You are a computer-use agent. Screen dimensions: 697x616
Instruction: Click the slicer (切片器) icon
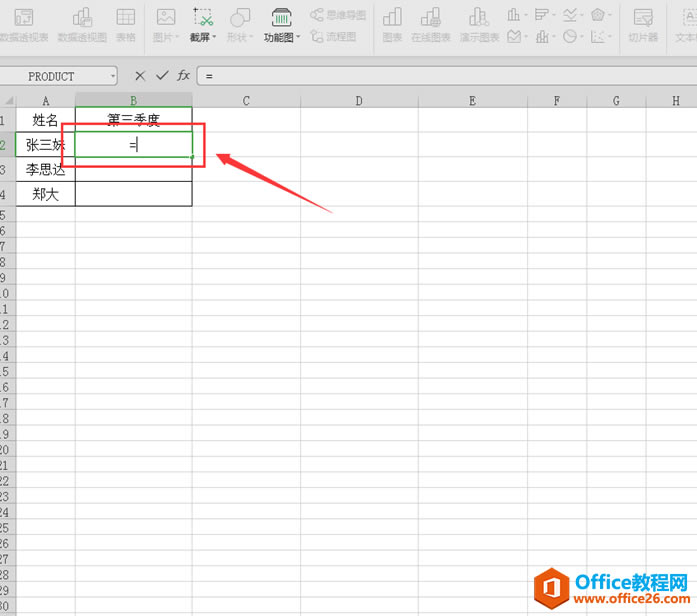pyautogui.click(x=643, y=18)
